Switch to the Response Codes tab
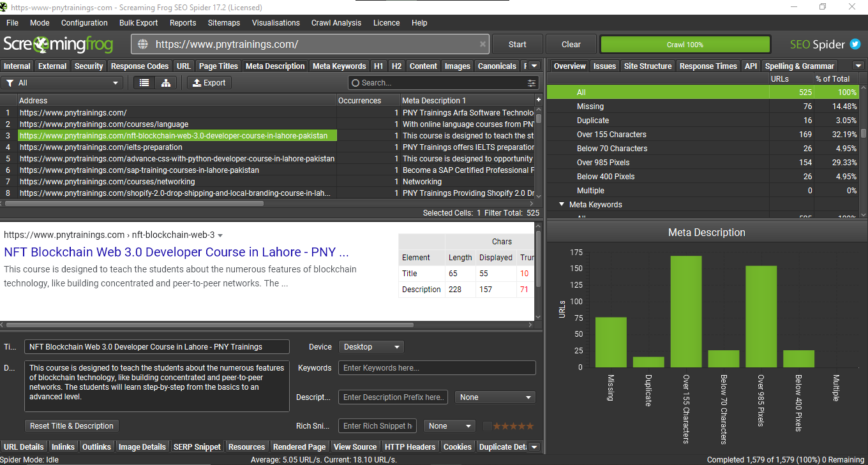Viewport: 868px width, 465px height. coord(140,66)
